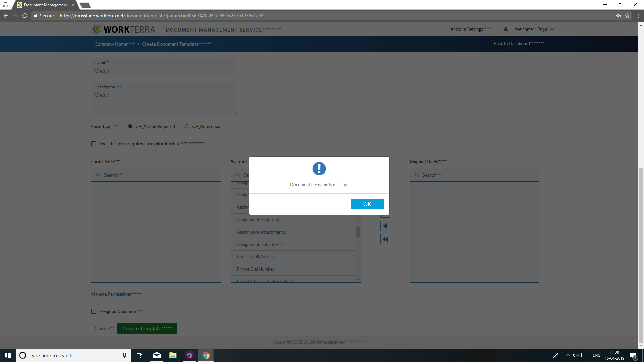The height and width of the screenshot is (362, 644).
Task: Check the E-Signed Document checkbox
Action: point(94,311)
